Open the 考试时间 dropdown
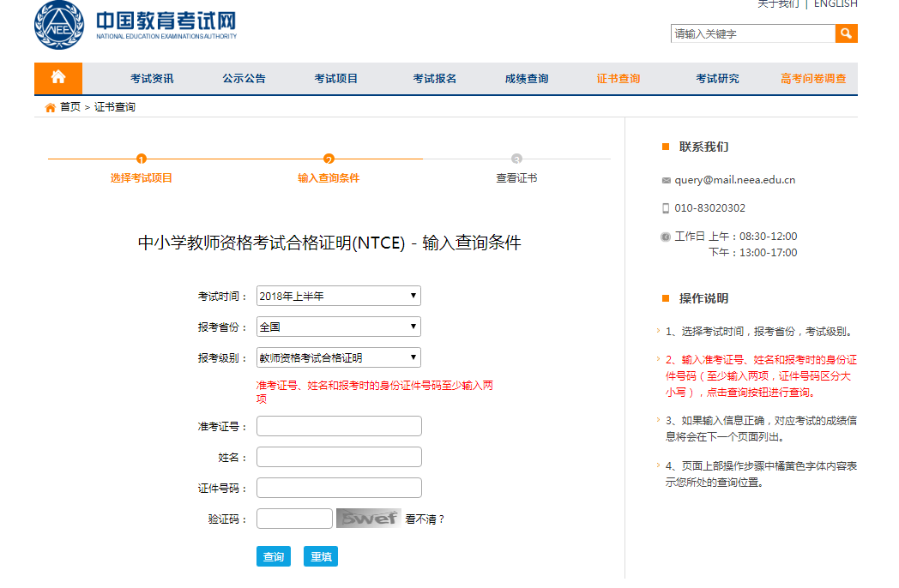The height and width of the screenshot is (588, 899). pyautogui.click(x=338, y=296)
